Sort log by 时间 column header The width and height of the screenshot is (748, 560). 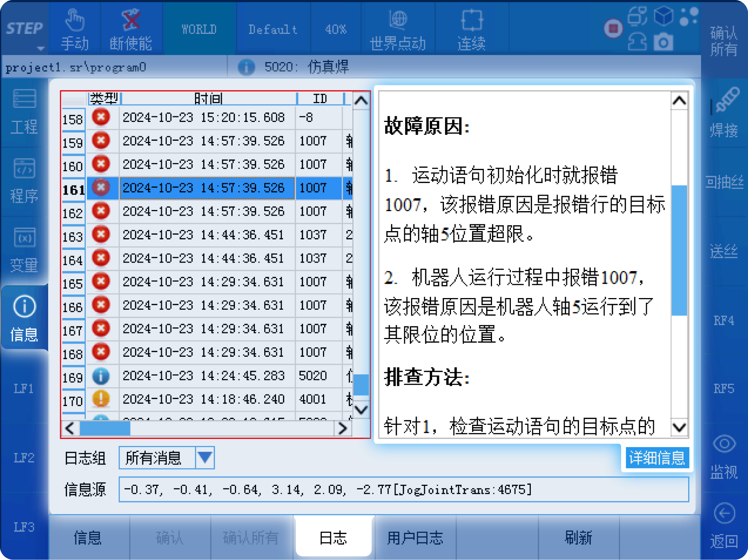pyautogui.click(x=209, y=99)
